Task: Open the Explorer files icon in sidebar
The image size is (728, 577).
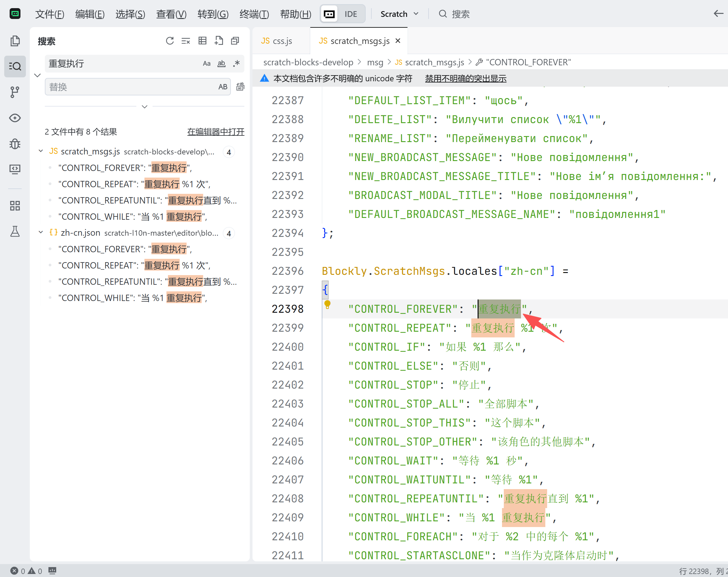Action: click(15, 41)
